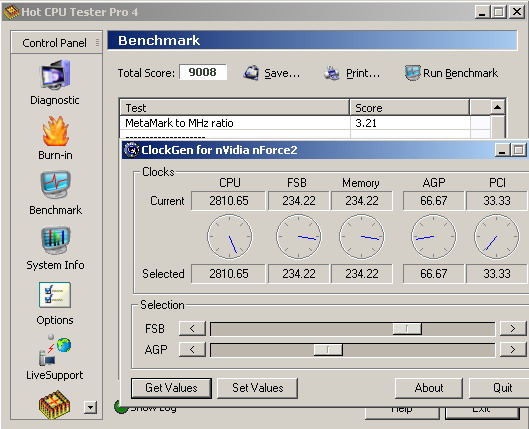Select the Burn-in flame icon
This screenshot has width=529, height=429.
[55, 131]
